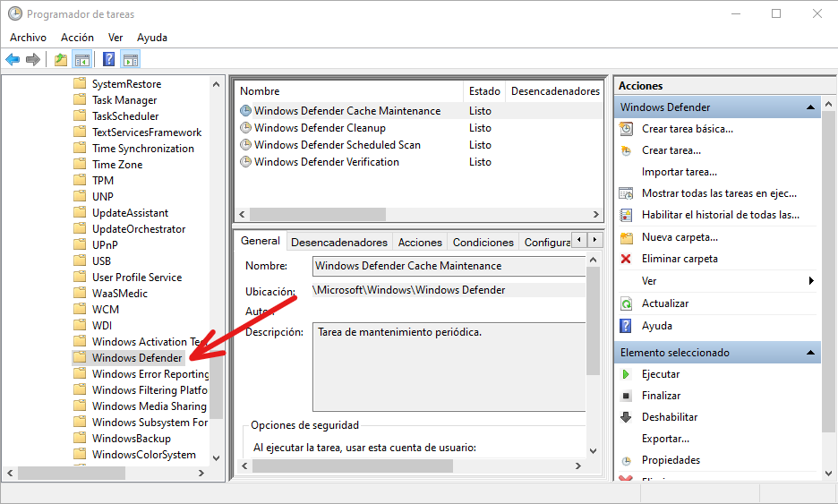Expand the Ver submenu arrow

coord(811,280)
